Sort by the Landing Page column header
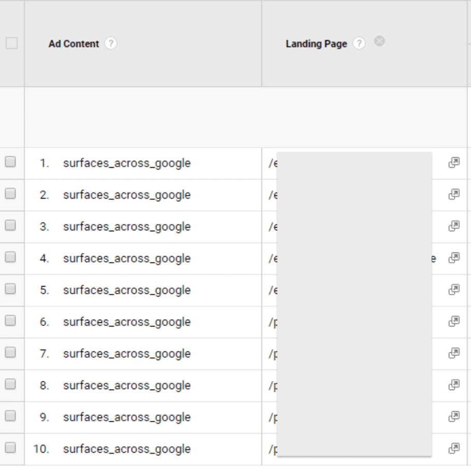 316,43
